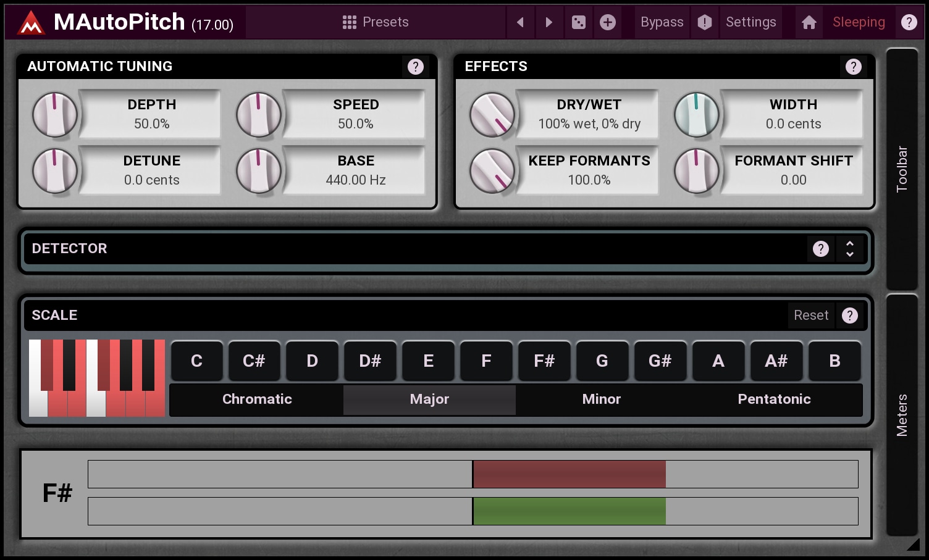The height and width of the screenshot is (560, 929).
Task: Select the Pentatonic scale tab
Action: pyautogui.click(x=774, y=399)
